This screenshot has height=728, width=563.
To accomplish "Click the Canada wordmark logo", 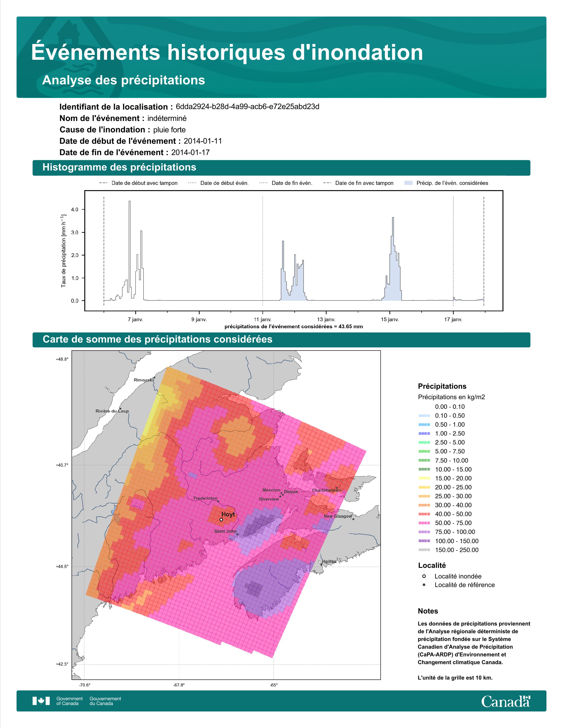I will (x=506, y=701).
